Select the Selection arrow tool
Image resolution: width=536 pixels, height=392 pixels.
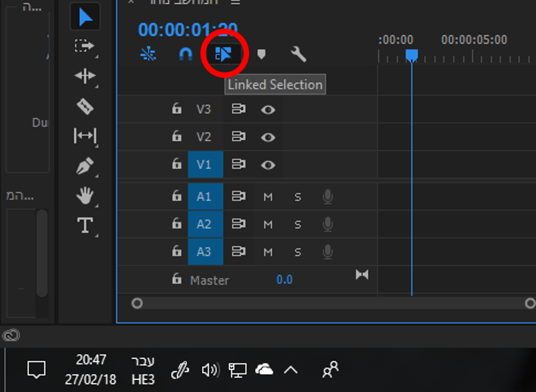coord(85,17)
